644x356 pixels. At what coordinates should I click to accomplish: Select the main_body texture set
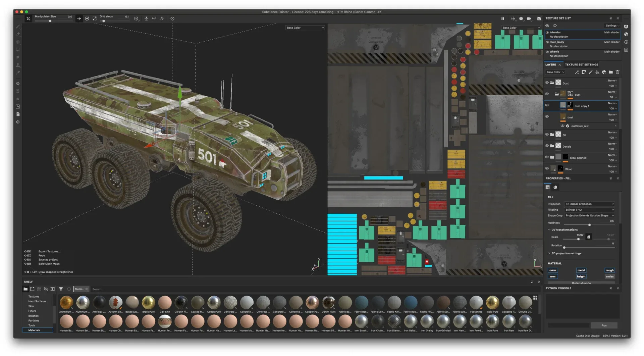[583, 44]
